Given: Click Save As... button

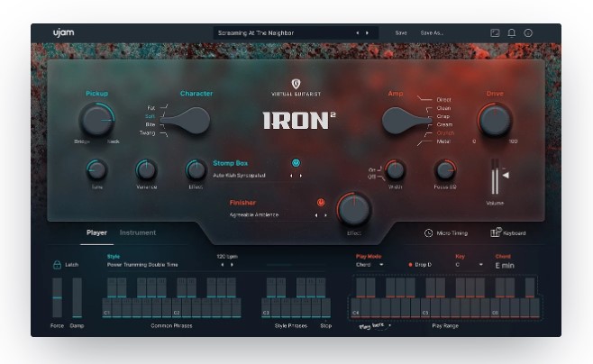Looking at the screenshot, I should coord(432,32).
